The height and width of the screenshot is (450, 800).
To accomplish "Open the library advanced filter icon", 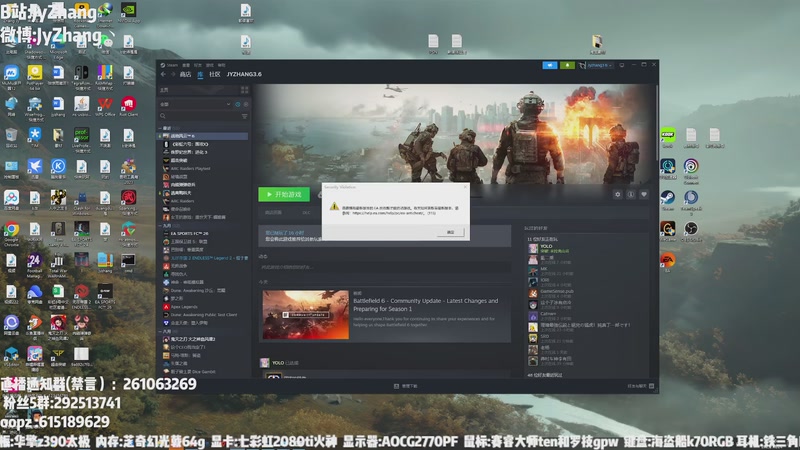I will [x=244, y=116].
